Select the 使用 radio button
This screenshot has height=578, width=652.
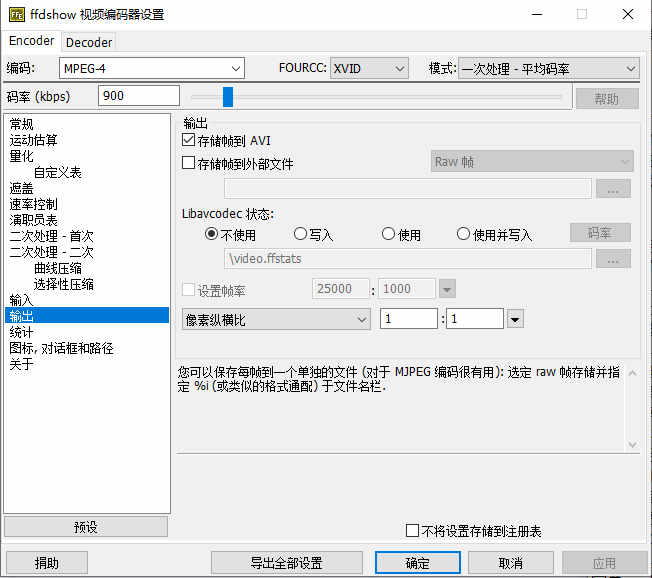click(388, 234)
